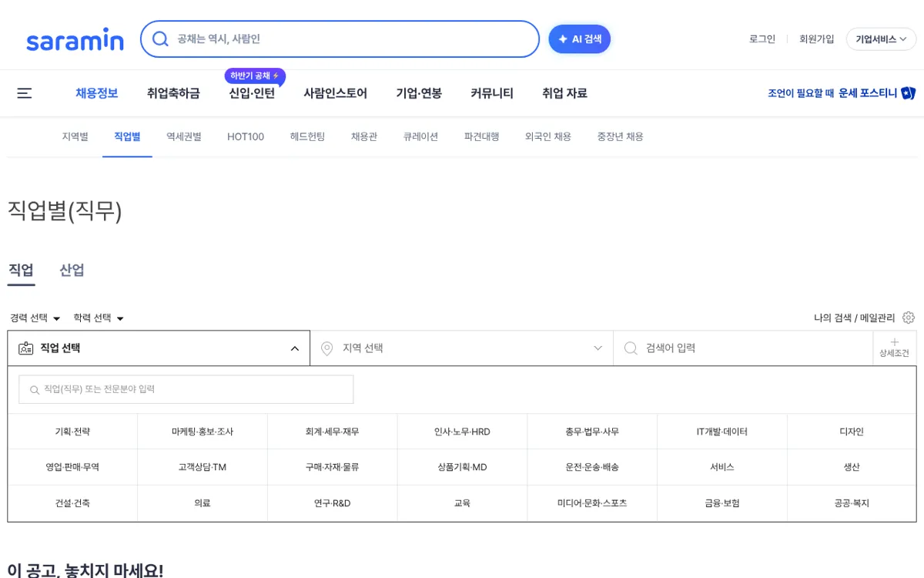Select IT개발·데이터 job category
924x578 pixels.
722,432
